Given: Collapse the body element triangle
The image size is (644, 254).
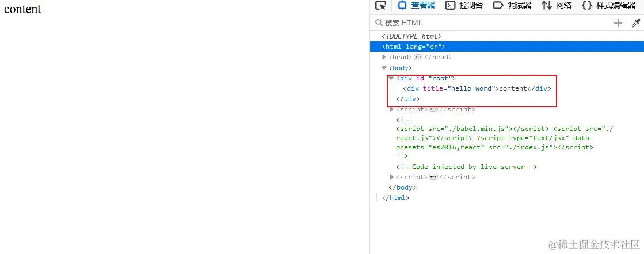Looking at the screenshot, I should (384, 68).
